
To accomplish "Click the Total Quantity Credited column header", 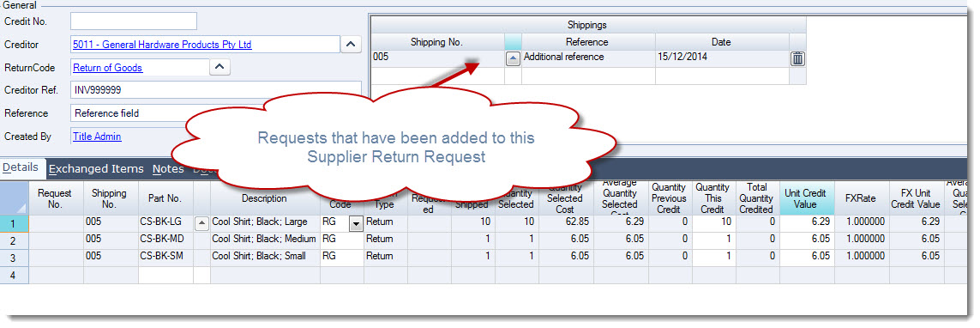I will [x=757, y=197].
